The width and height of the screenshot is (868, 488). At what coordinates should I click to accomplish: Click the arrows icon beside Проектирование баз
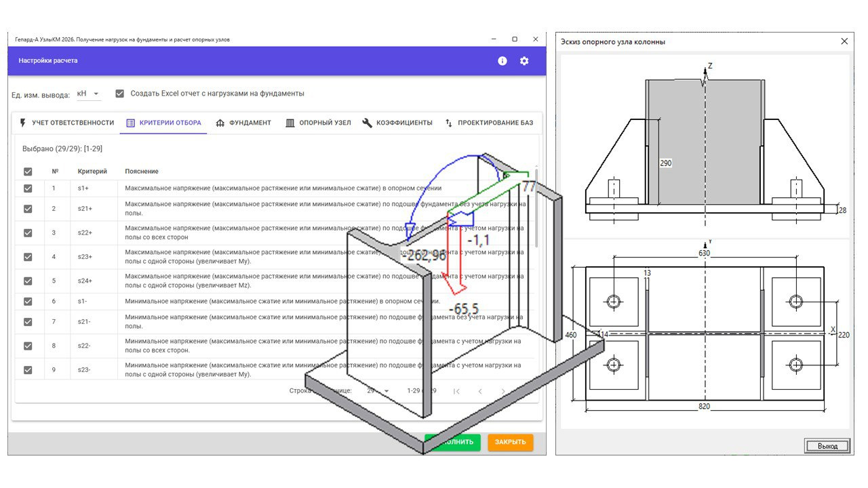449,123
